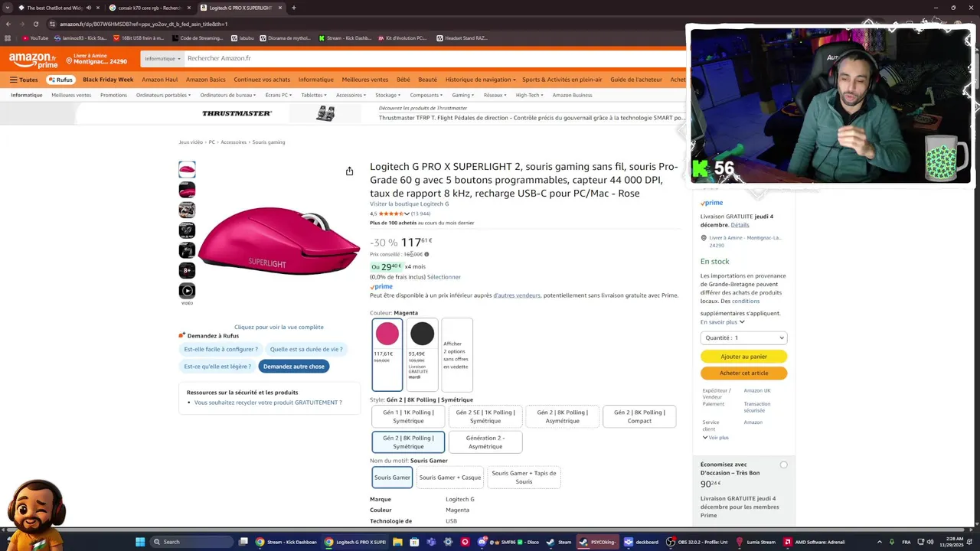
Task: Open the Headset Stand RAZ bookmark
Action: [x=462, y=37]
